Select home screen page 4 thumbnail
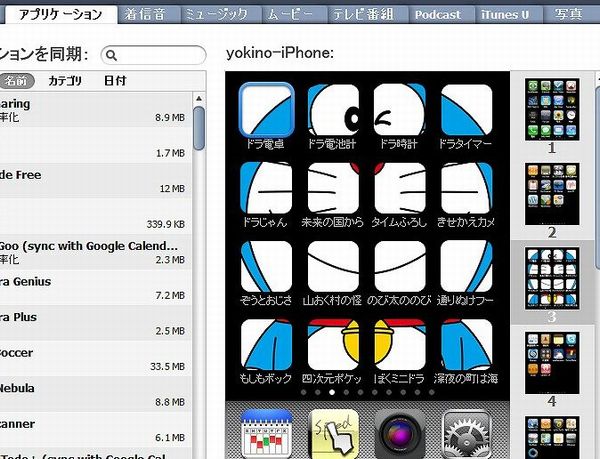Viewport: 600px width, 459px height. click(552, 363)
